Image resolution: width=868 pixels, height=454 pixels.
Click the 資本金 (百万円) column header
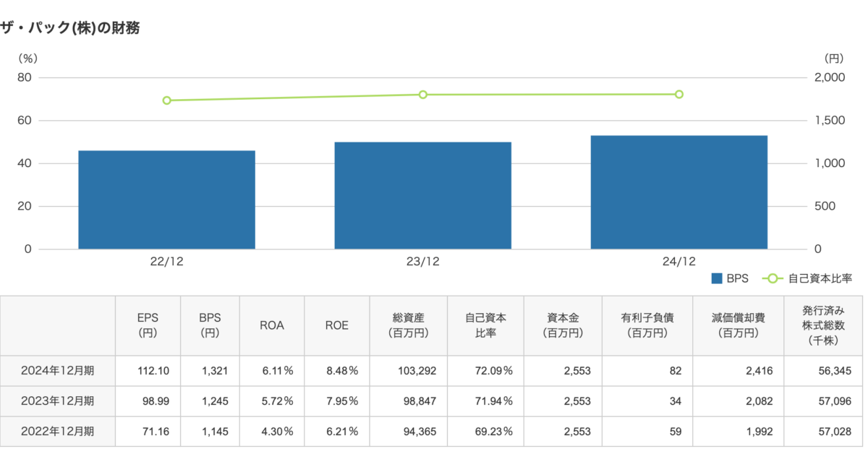(x=561, y=325)
